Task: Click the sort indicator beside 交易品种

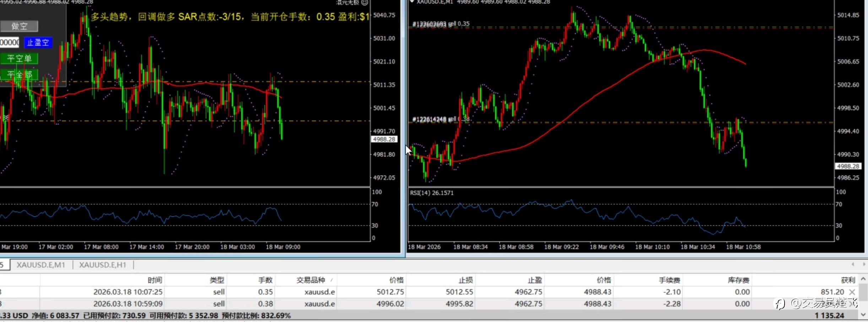Action: (x=331, y=280)
